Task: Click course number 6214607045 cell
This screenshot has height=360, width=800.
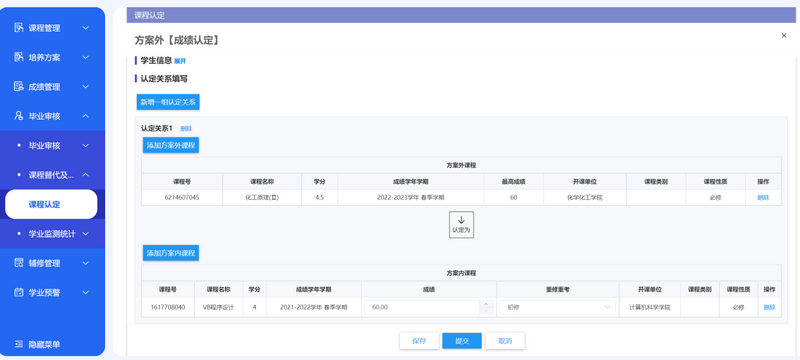Action: [182, 197]
